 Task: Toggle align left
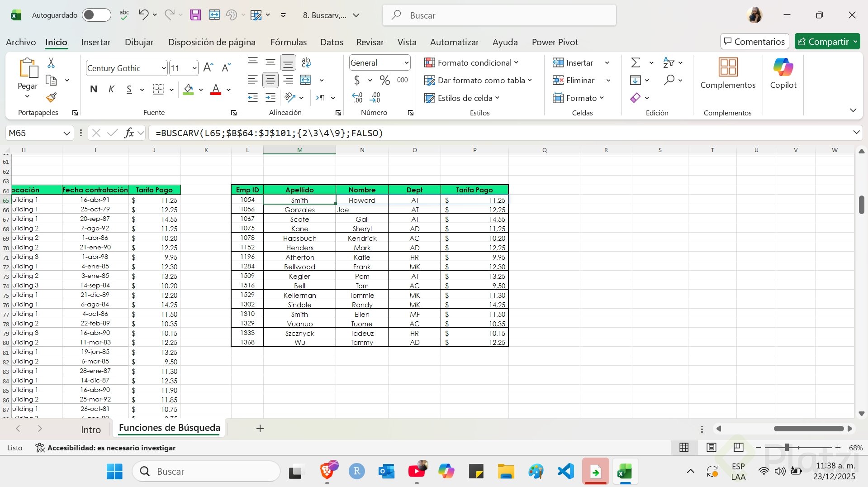click(252, 80)
